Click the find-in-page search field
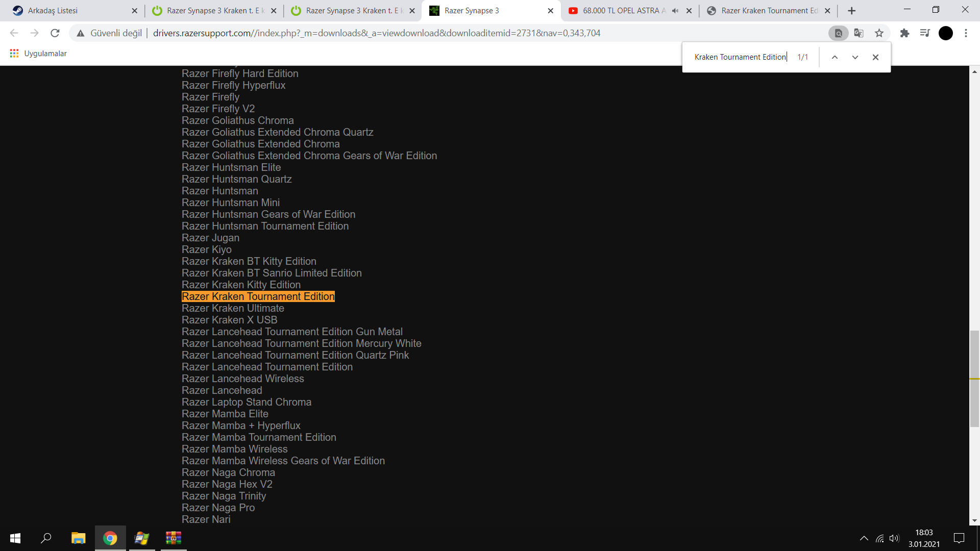The width and height of the screenshot is (980, 551). [x=740, y=57]
